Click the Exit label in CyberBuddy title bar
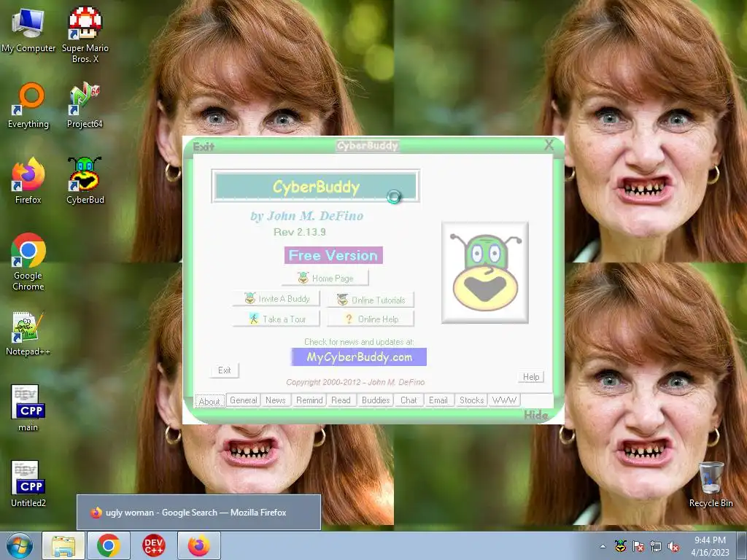Viewport: 747px width, 560px height. coord(204,147)
